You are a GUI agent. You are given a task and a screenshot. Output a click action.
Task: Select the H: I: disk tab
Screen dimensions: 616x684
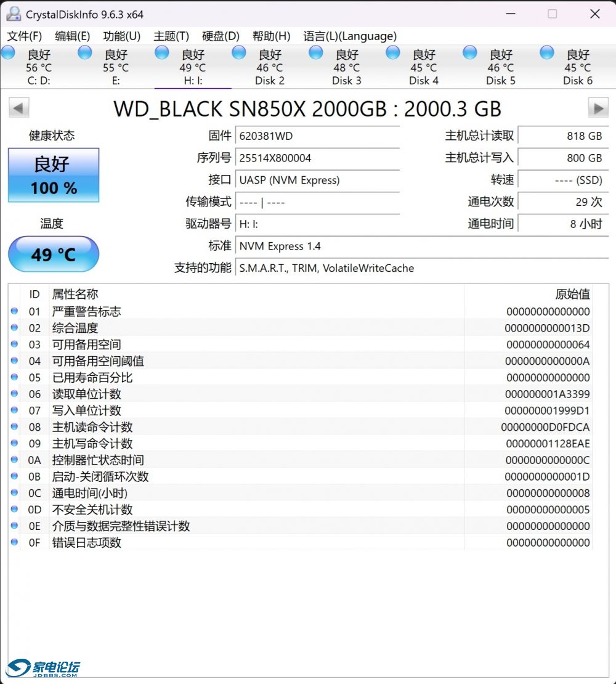193,67
